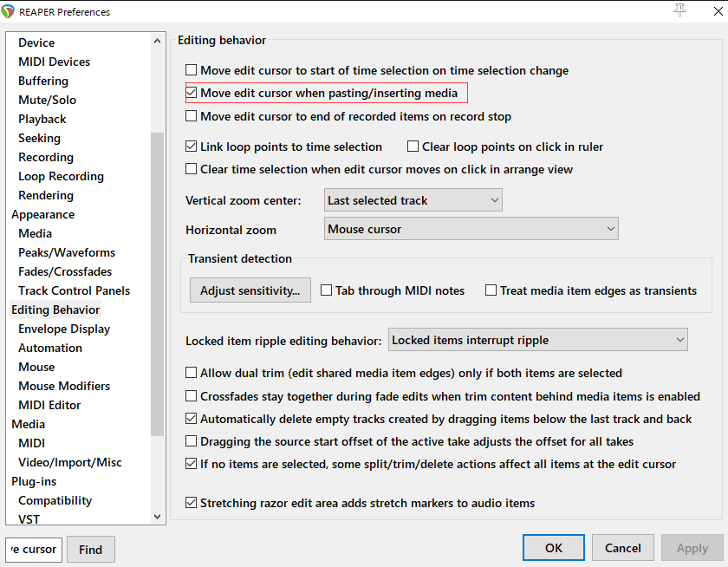Click the pin icon in title bar
The width and height of the screenshot is (728, 567).
pyautogui.click(x=679, y=10)
